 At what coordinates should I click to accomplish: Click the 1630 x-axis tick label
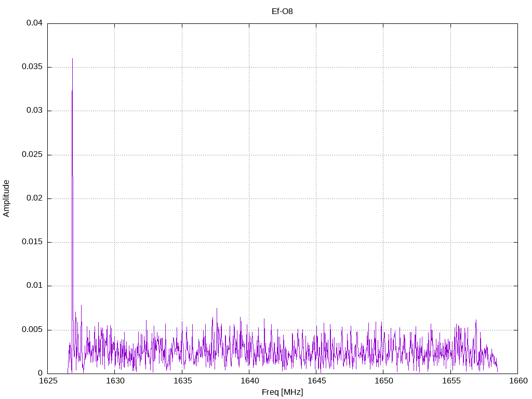(115, 381)
